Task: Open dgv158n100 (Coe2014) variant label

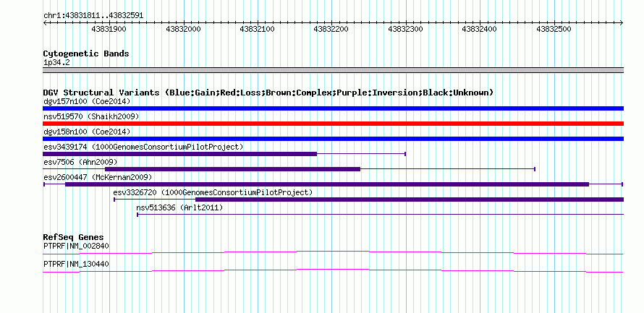Action: pyautogui.click(x=87, y=132)
